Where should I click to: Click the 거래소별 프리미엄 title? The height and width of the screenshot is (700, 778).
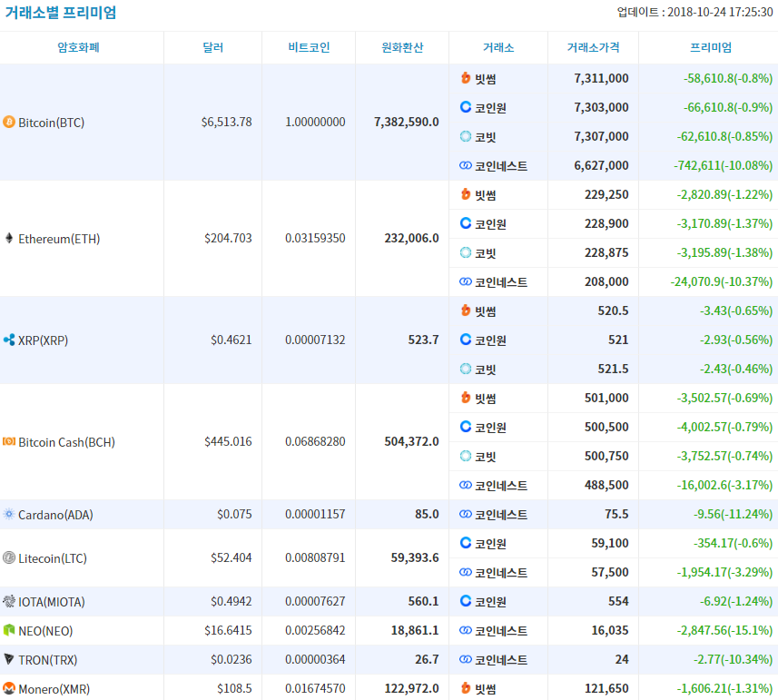[60, 13]
